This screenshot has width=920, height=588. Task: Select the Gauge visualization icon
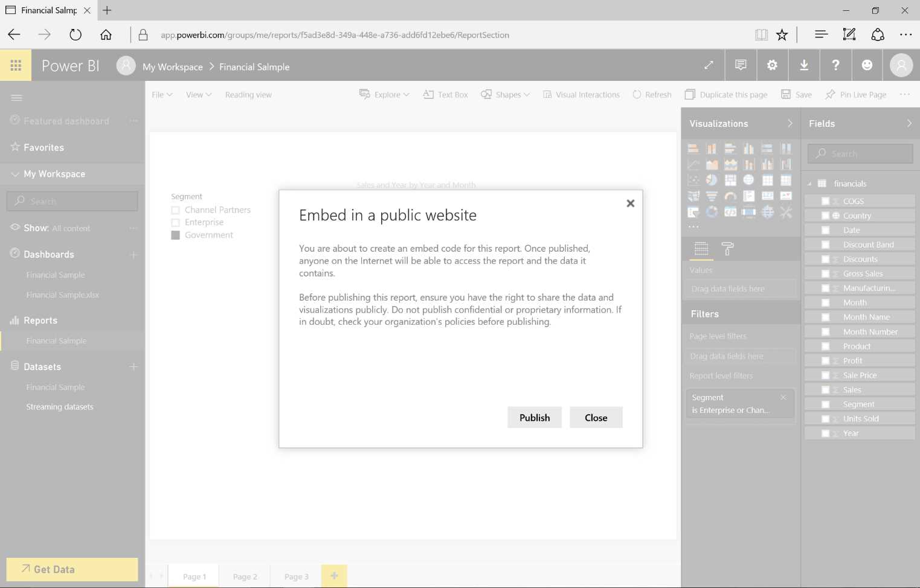pos(730,196)
